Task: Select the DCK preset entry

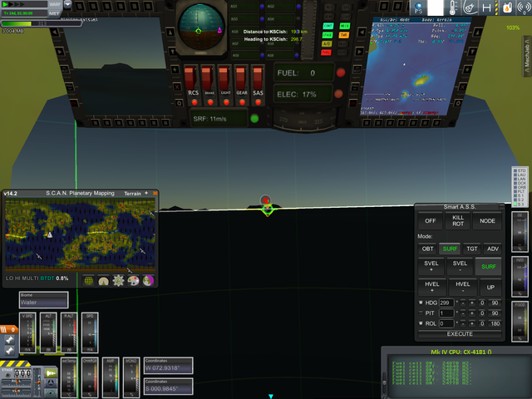Action: pyautogui.click(x=520, y=183)
